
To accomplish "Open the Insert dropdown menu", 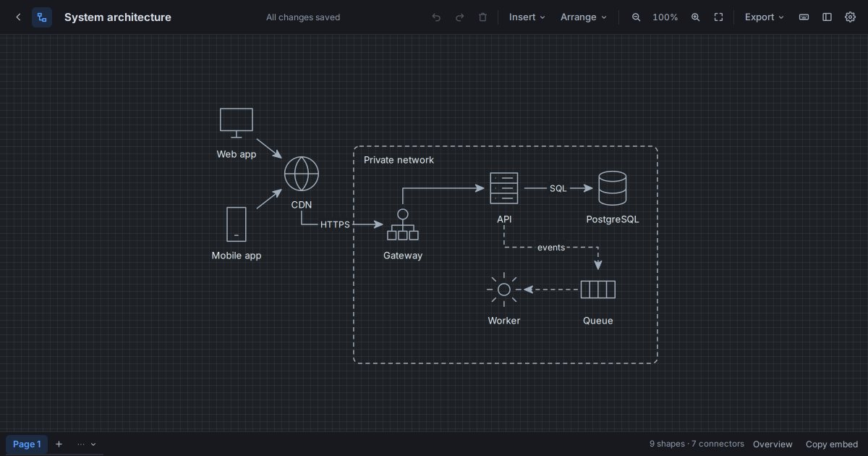I will (527, 17).
